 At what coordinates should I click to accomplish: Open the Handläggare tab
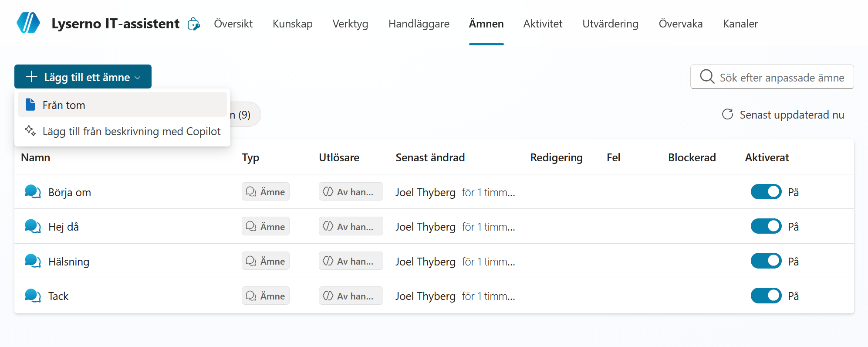point(419,24)
